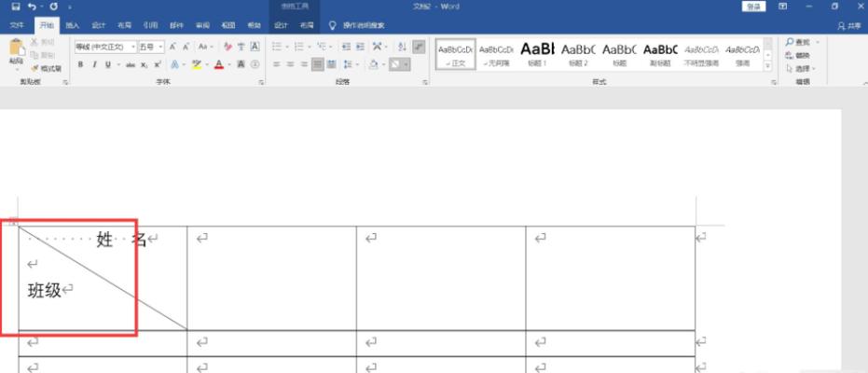Switch to the Insert (插入) tab
868x373 pixels.
tap(73, 25)
